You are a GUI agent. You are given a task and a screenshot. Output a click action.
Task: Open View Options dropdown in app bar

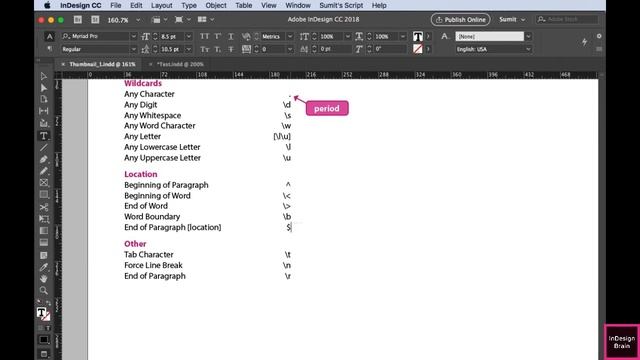coord(159,20)
